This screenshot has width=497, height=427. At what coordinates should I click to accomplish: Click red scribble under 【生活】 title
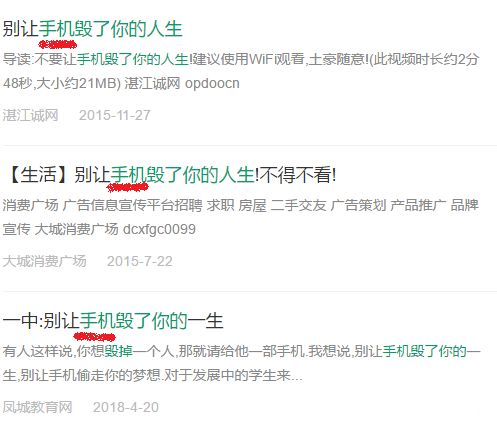(127, 187)
